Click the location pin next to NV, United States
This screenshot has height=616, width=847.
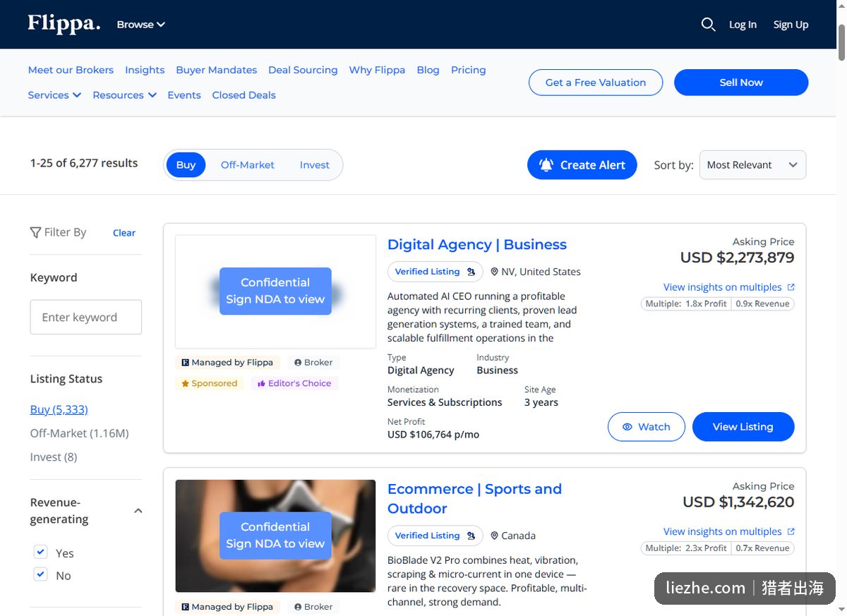[494, 272]
